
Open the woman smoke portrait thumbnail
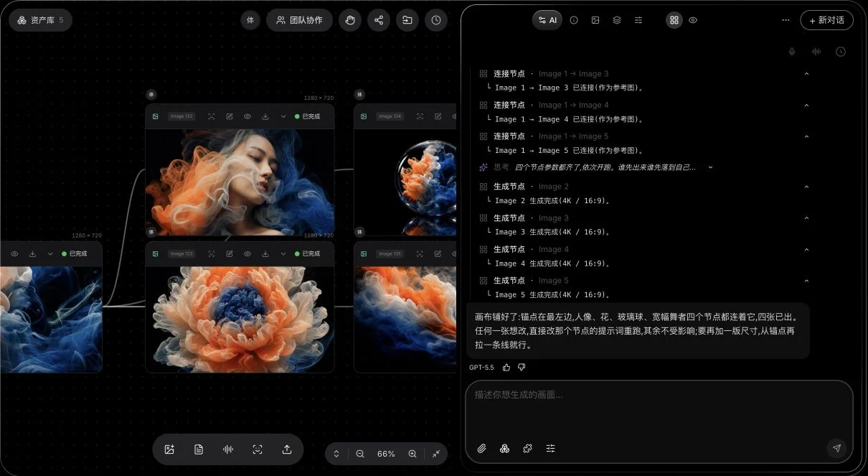(240, 182)
